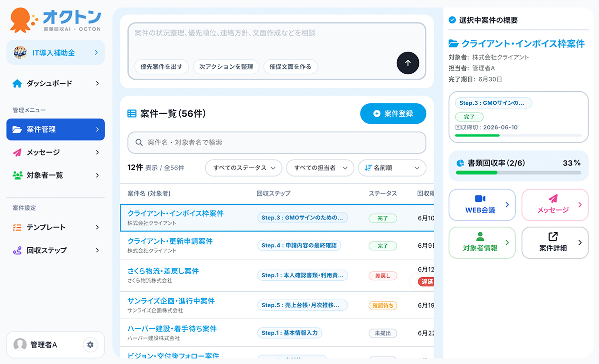The height and width of the screenshot is (364, 599).
Task: Click the 差戻し status badge
Action: (x=383, y=276)
